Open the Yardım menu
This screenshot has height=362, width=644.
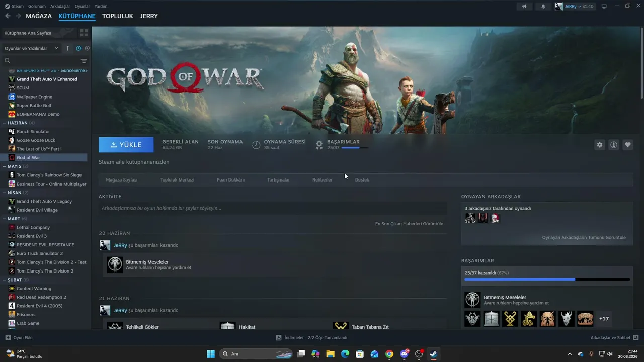[101, 6]
